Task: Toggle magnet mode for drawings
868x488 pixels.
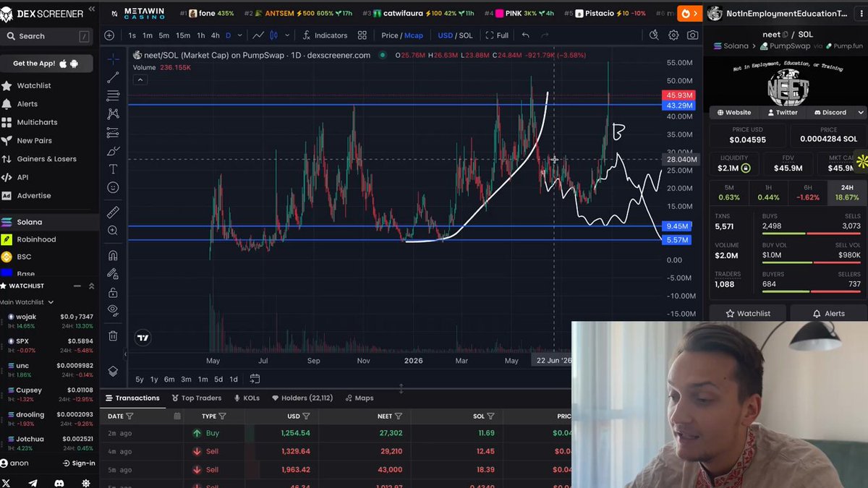Action: pos(113,255)
